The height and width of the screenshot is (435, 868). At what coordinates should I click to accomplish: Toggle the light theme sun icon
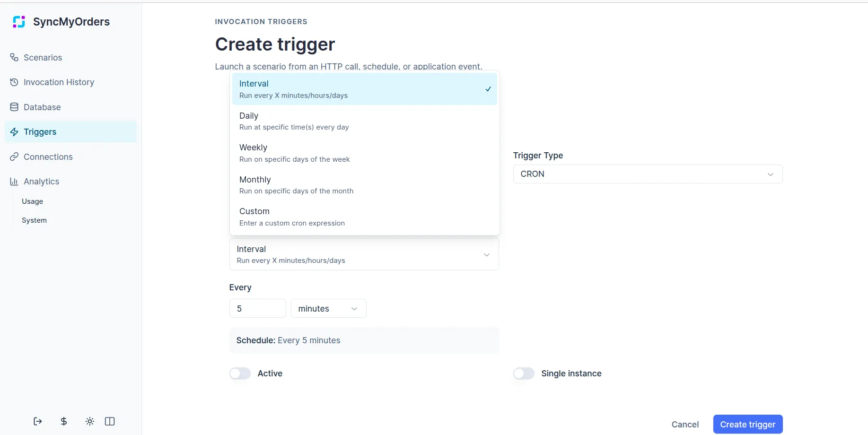point(89,421)
